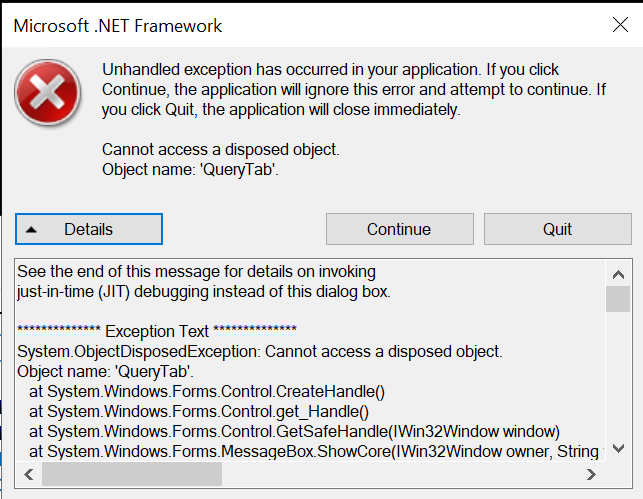Click the Details button
This screenshot has width=643, height=499.
point(88,229)
